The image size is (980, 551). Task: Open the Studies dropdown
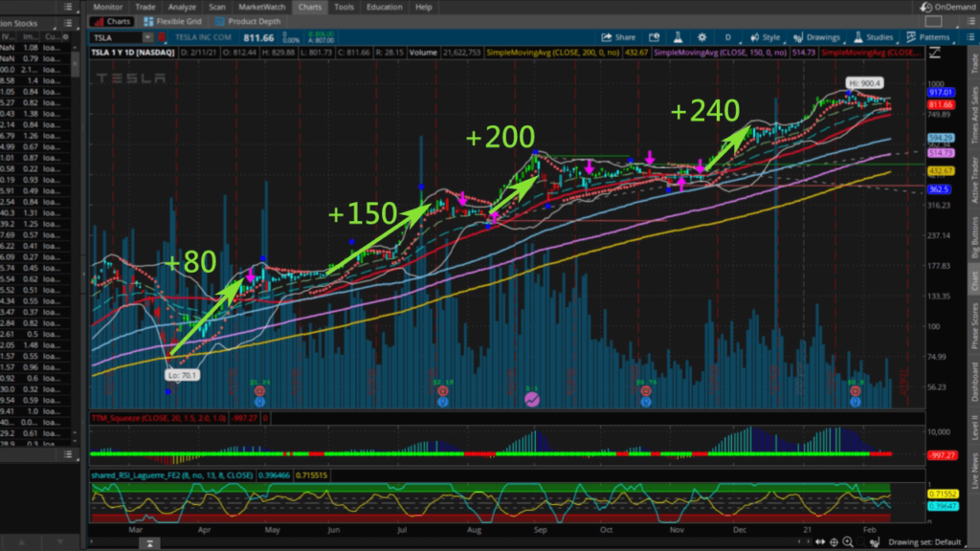873,37
